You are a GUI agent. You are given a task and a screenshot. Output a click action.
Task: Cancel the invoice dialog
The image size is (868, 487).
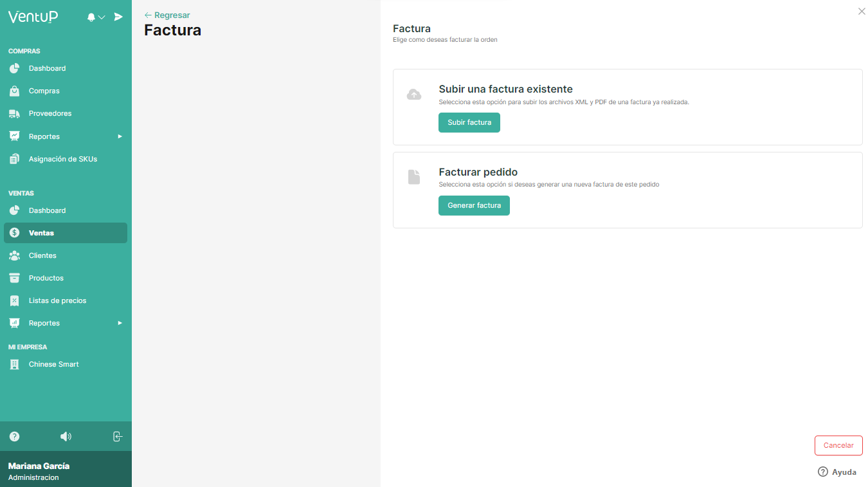pos(838,445)
